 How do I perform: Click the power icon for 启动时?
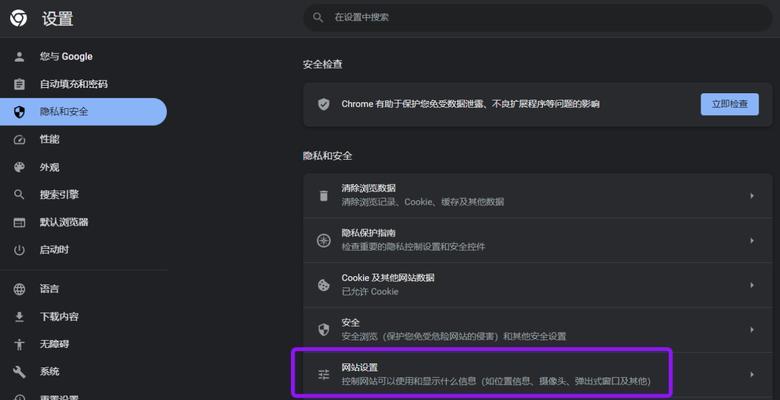pos(19,250)
